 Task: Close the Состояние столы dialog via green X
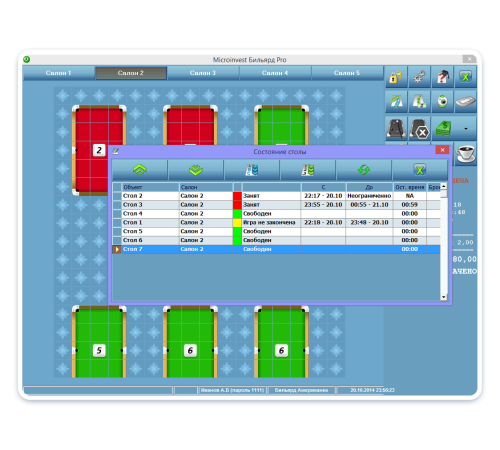click(420, 170)
